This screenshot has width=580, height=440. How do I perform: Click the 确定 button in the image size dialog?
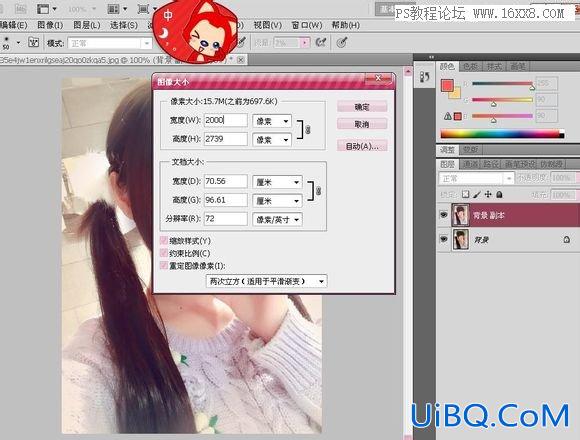coord(362,107)
